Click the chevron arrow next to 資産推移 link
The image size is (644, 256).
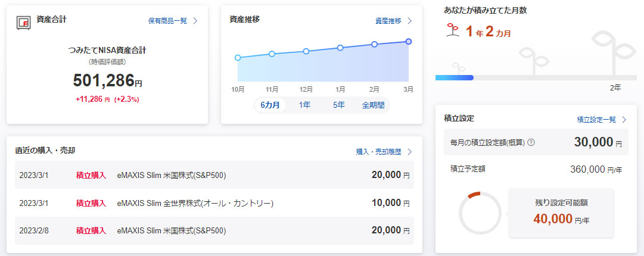[409, 21]
